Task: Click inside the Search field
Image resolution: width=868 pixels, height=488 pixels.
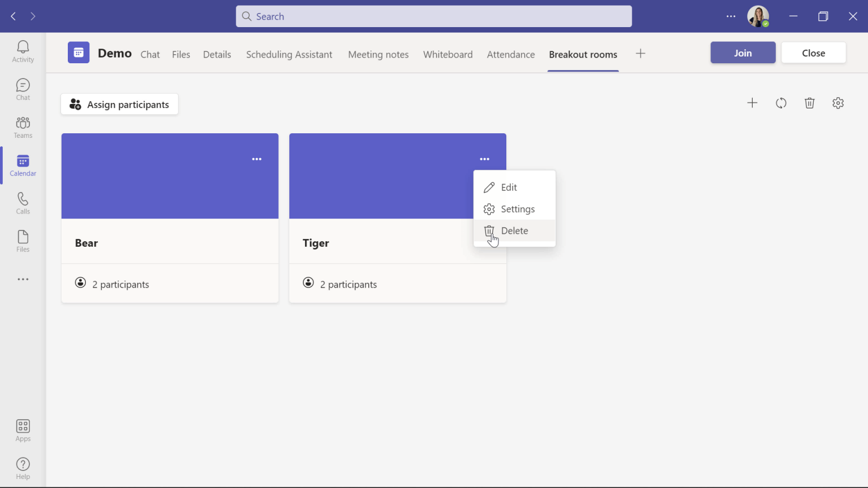Action: 433,16
